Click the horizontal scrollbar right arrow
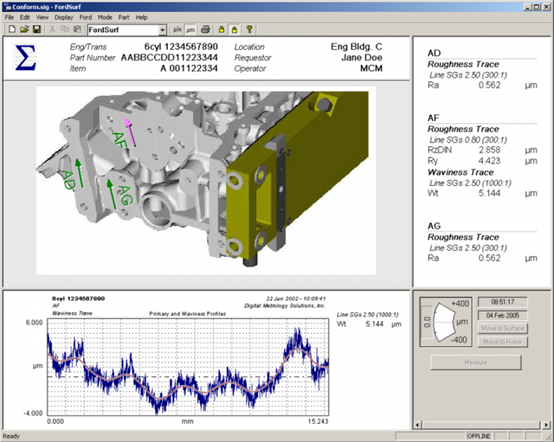 click(546, 425)
